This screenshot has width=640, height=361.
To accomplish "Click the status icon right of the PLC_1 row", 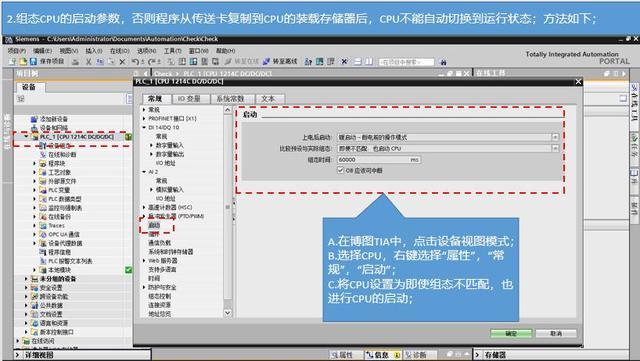I will click(129, 137).
